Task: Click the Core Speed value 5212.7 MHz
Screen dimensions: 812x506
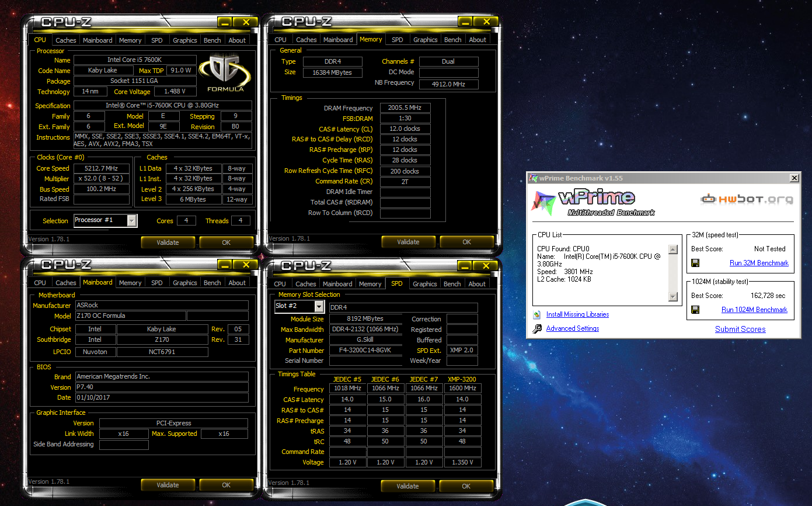Action: [x=103, y=168]
